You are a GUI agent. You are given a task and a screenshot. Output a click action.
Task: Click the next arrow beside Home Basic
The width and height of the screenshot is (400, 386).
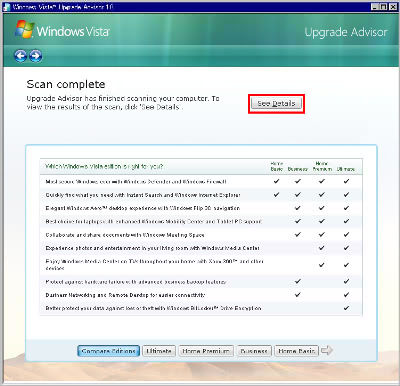327,350
